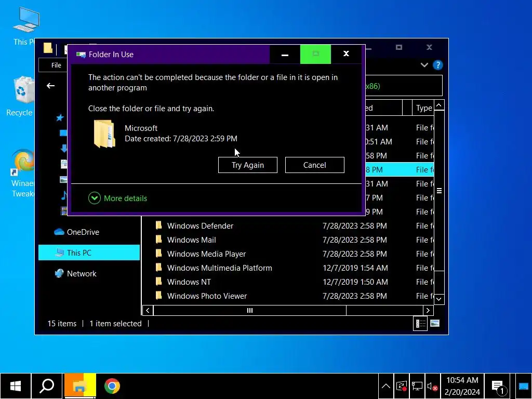Click the OneDrive cloud icon
This screenshot has height=399, width=532.
[59, 232]
